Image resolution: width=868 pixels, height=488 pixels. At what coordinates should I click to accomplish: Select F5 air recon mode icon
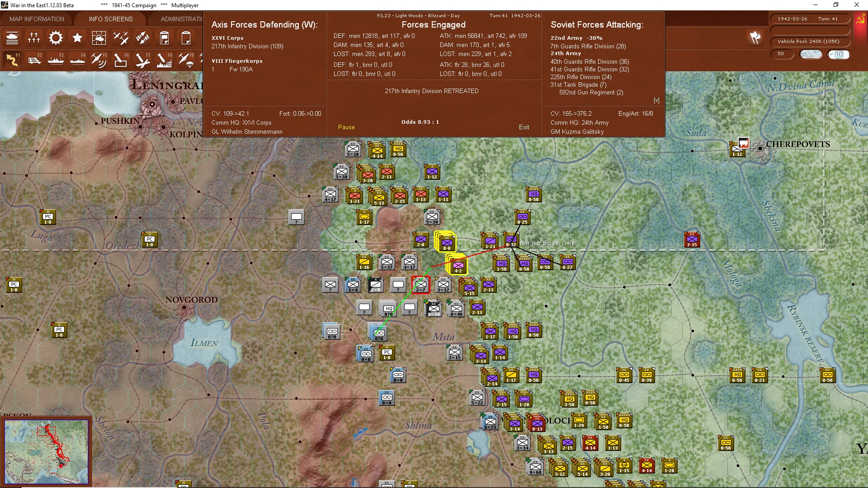pos(99,60)
